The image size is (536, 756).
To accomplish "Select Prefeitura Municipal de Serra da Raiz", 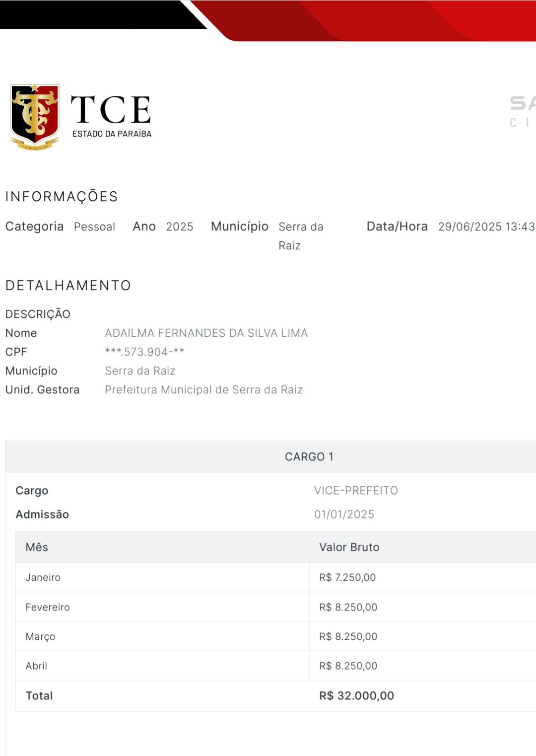I will (203, 389).
